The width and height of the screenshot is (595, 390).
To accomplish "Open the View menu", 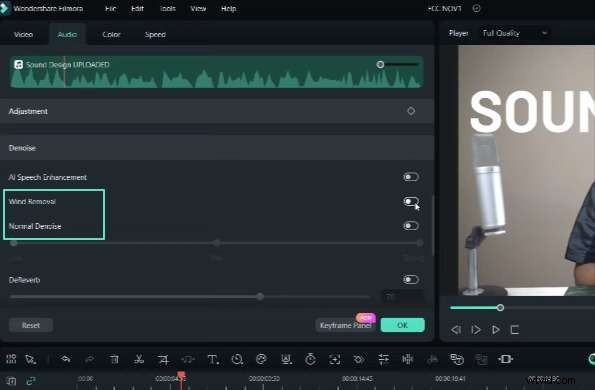I will pyautogui.click(x=198, y=8).
